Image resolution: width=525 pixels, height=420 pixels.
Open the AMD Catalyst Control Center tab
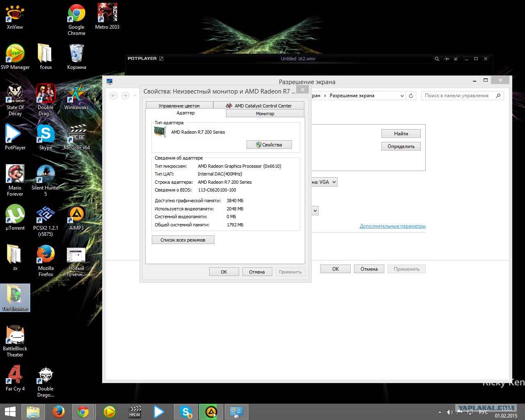click(x=259, y=105)
